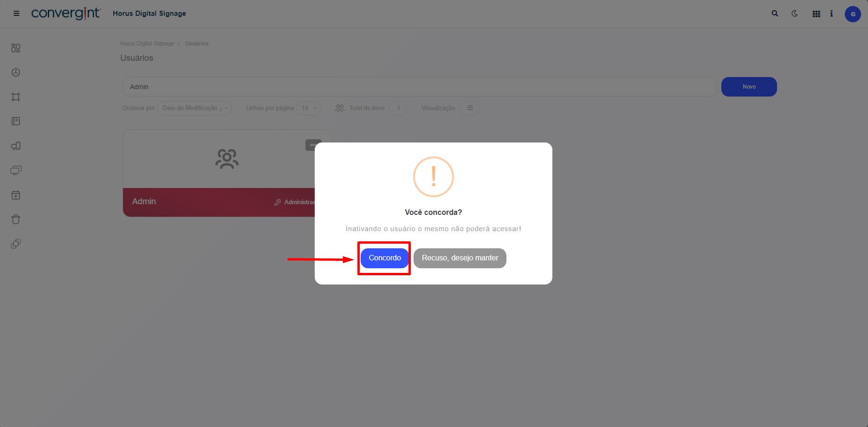Select the trash bin sidebar icon

tap(16, 219)
